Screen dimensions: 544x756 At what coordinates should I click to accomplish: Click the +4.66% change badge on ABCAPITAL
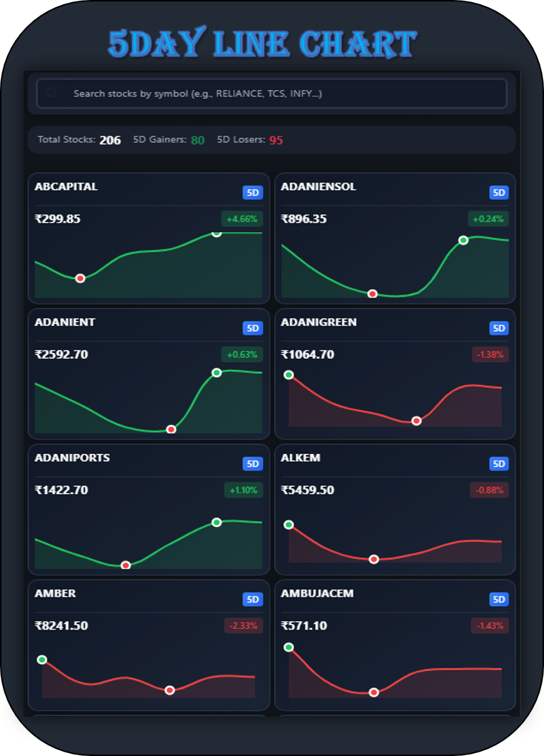click(x=242, y=219)
